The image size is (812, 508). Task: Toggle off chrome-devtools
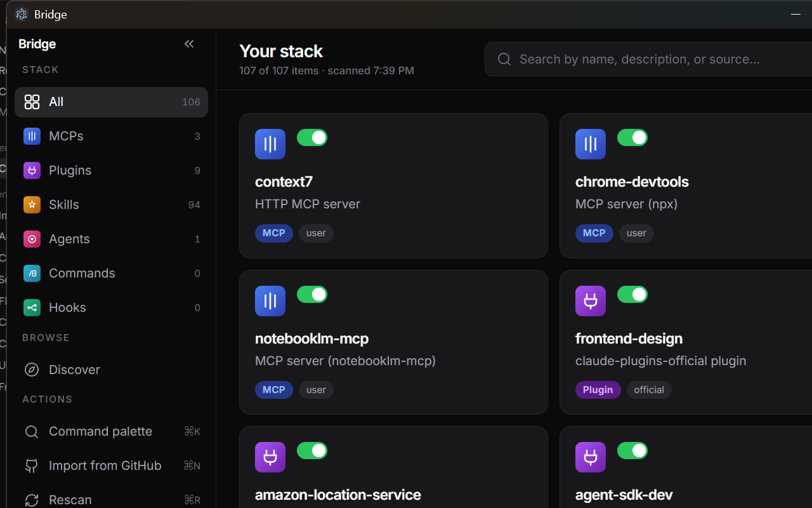[632, 137]
